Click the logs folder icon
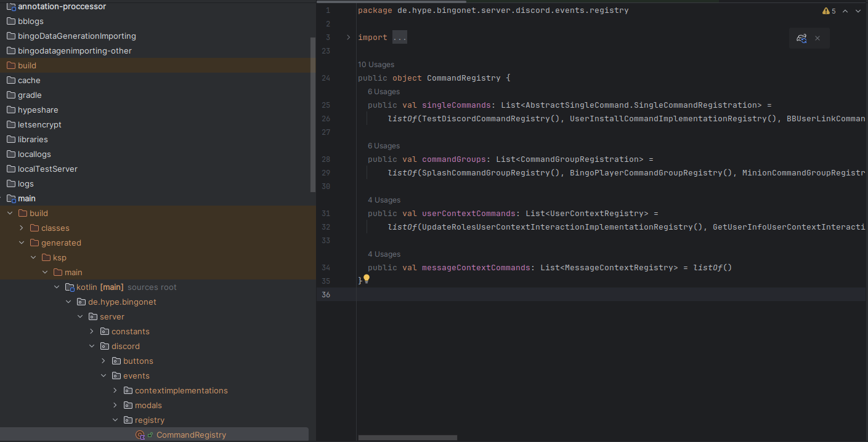 click(10, 183)
